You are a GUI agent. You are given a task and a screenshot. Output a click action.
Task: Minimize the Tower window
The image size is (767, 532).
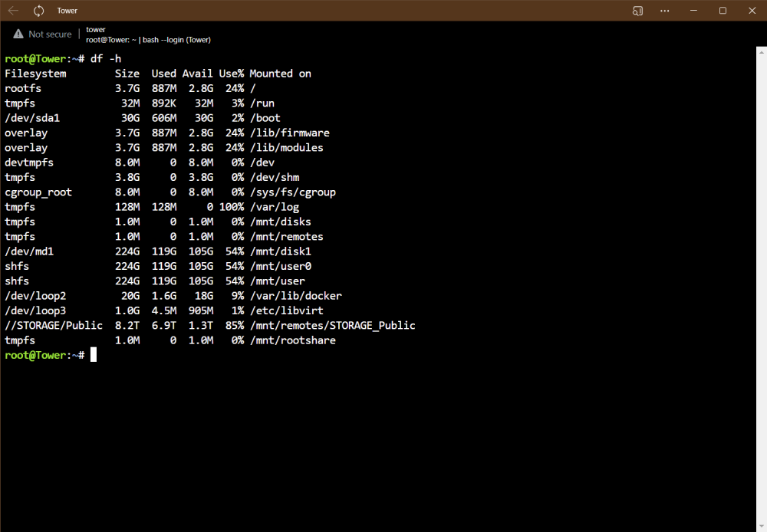click(x=693, y=10)
